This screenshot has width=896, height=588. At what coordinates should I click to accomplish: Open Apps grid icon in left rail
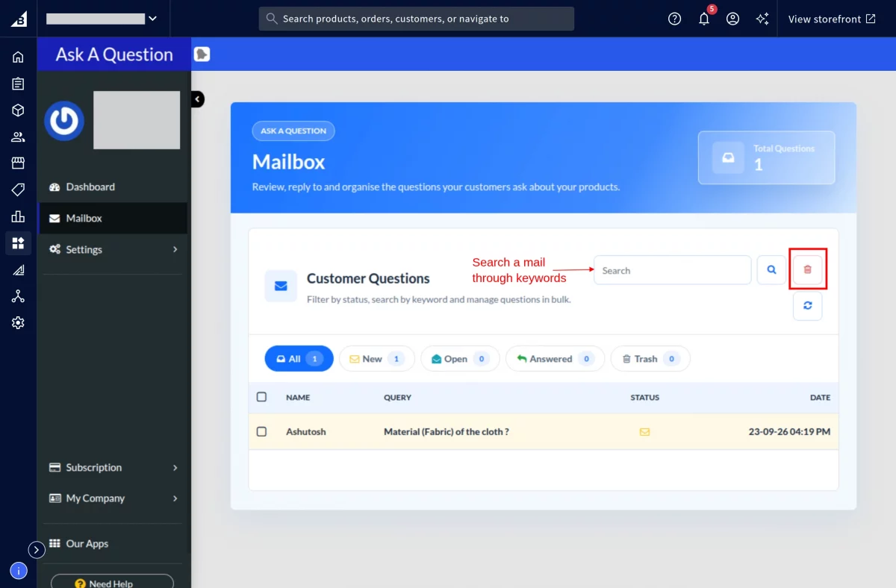click(18, 243)
